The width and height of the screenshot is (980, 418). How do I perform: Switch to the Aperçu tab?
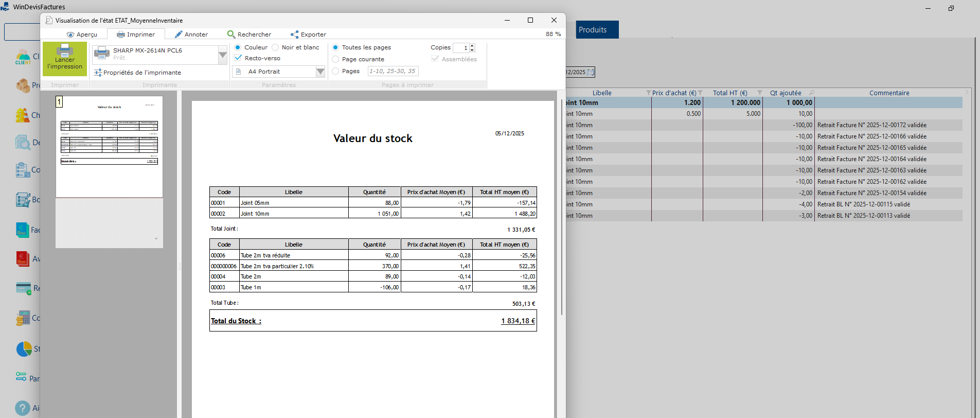[x=82, y=34]
